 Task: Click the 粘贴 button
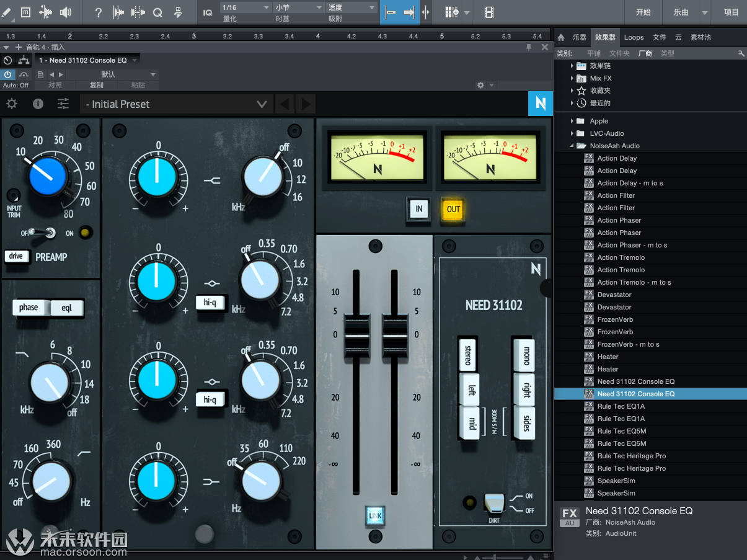138,85
